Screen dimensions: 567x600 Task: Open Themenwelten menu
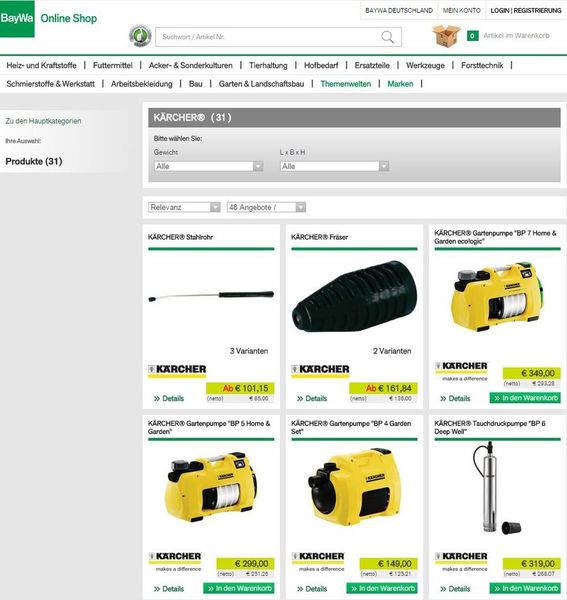coord(345,84)
